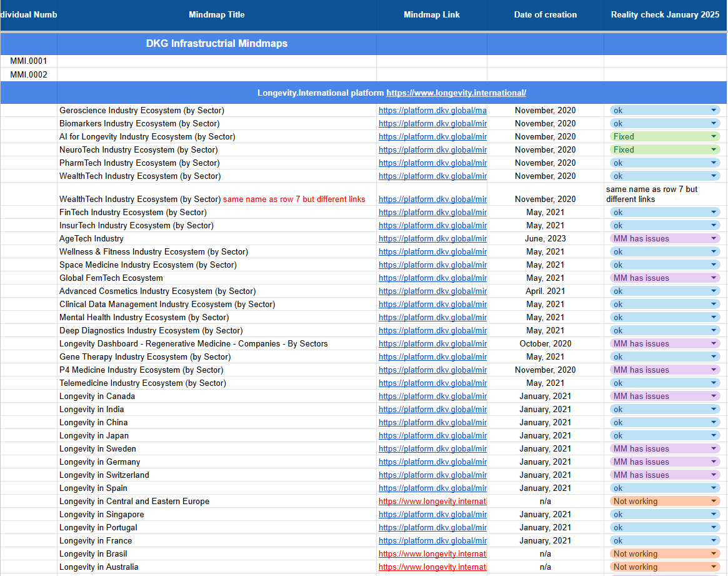
Task: Click the Reality check January 2025 header
Action: click(665, 15)
